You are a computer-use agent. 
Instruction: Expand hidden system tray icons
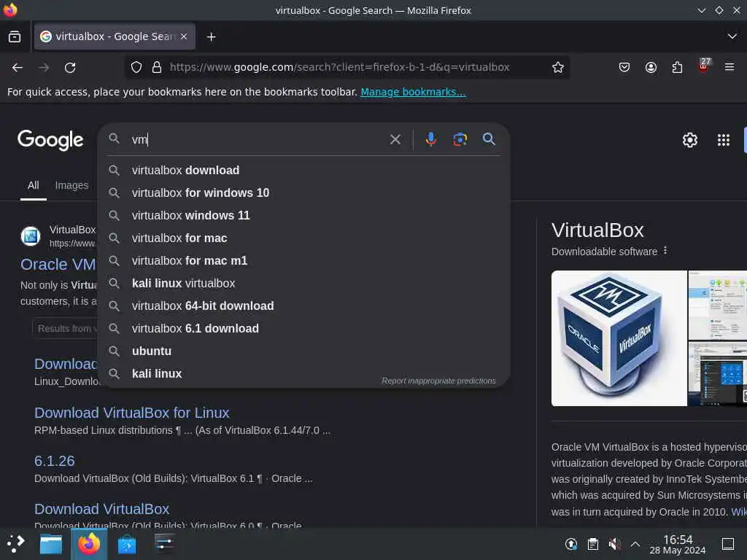635,544
